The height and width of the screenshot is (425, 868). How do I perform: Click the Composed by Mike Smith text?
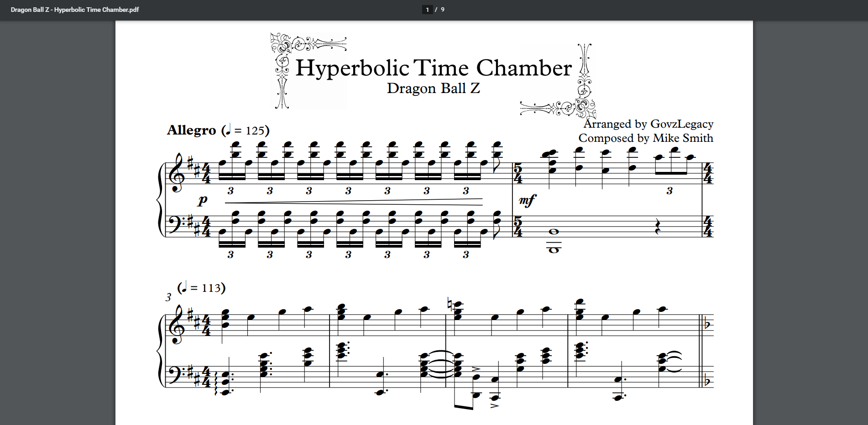point(645,138)
